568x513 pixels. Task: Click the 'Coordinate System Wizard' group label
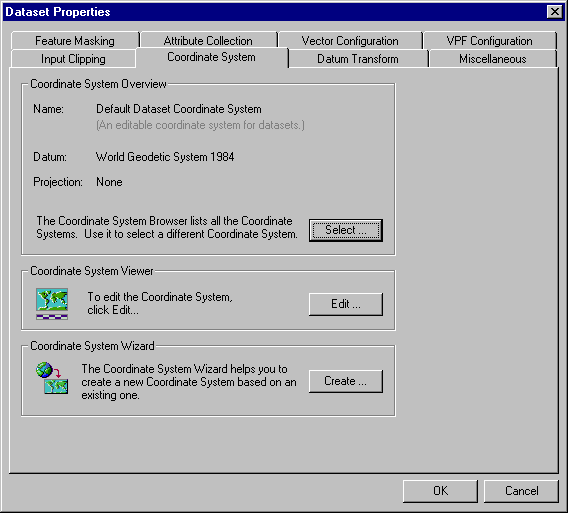[x=92, y=346]
